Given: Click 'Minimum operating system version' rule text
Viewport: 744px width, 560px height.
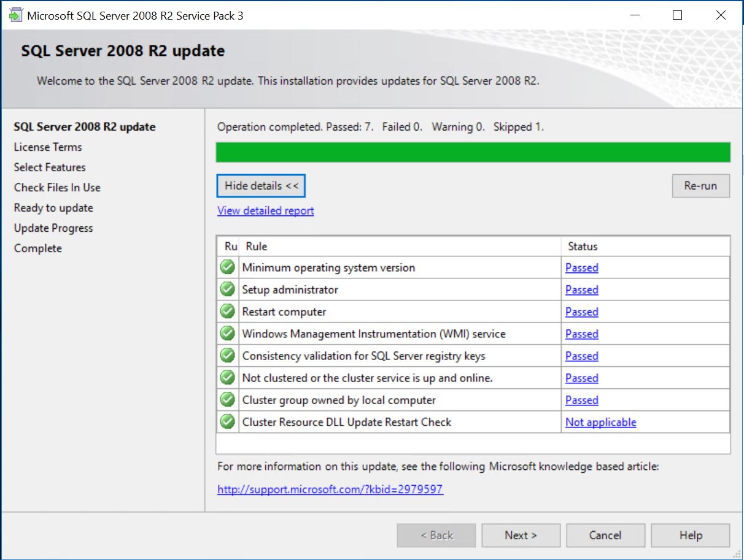Looking at the screenshot, I should coord(328,267).
